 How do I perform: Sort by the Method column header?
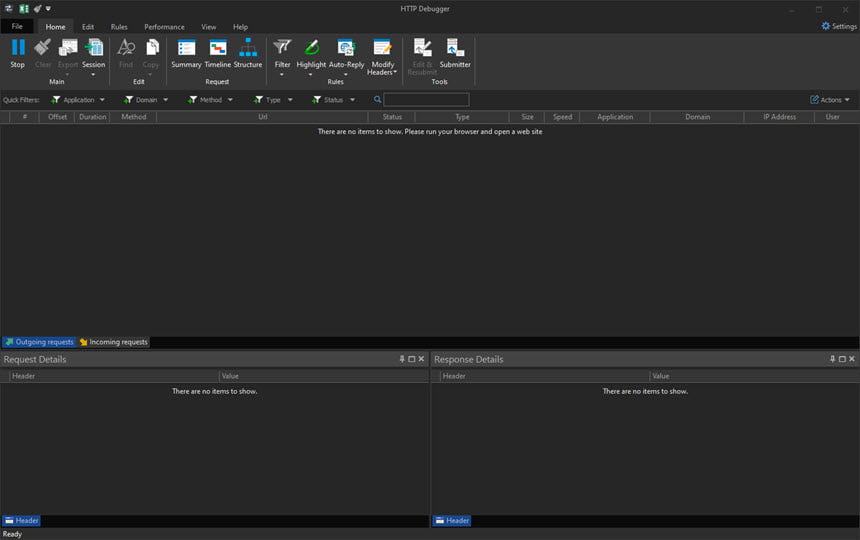coord(133,117)
